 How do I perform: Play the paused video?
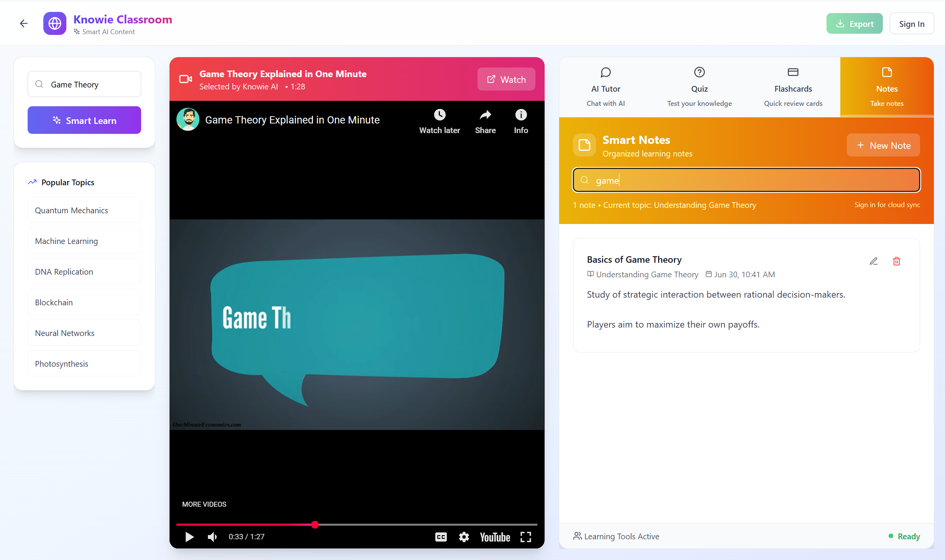point(189,537)
